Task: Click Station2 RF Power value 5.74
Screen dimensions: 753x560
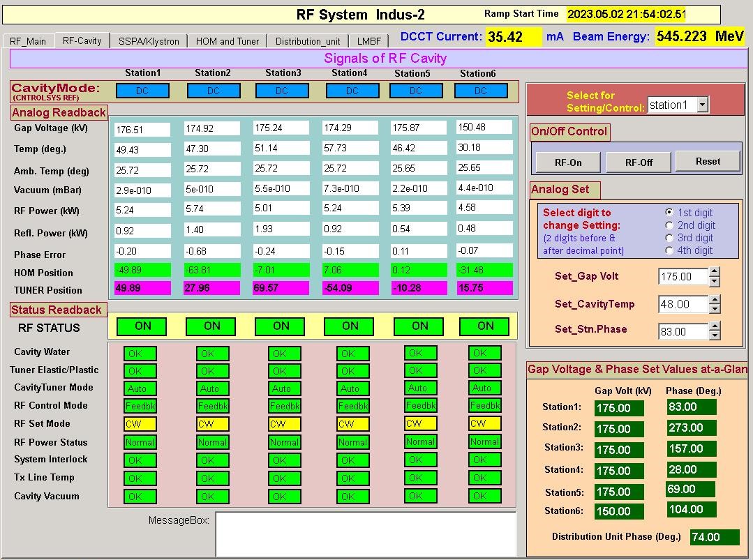Action: (211, 209)
